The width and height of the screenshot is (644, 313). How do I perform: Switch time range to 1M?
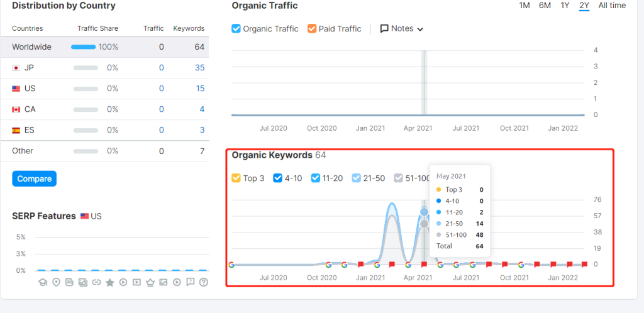coord(524,6)
